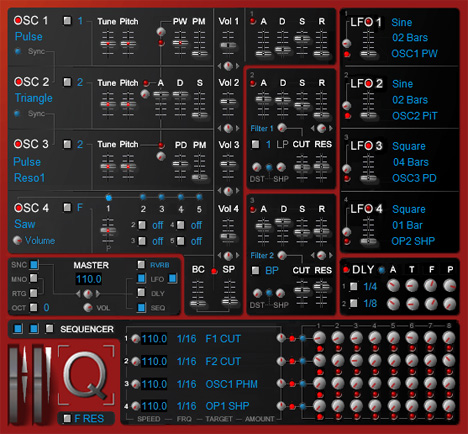468x434 pixels.
Task: Open the Filter 2 BP type selector
Action: point(272,270)
